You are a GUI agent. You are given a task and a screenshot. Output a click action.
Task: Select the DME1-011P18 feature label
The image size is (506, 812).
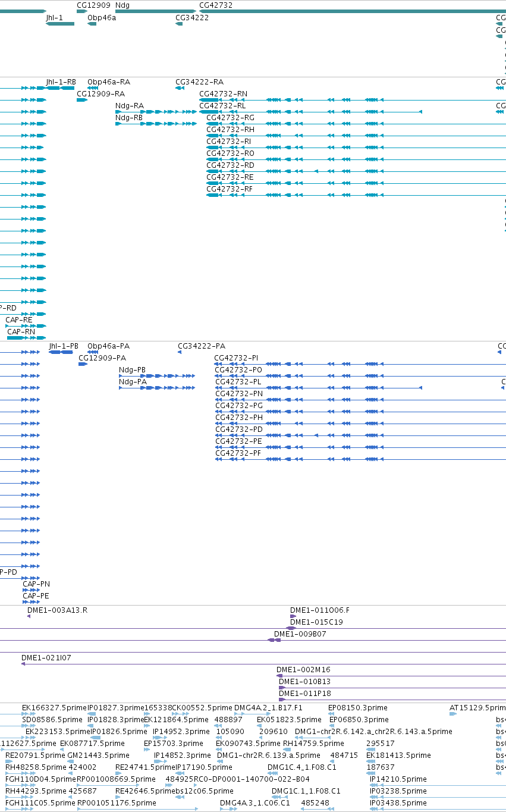pos(305,694)
